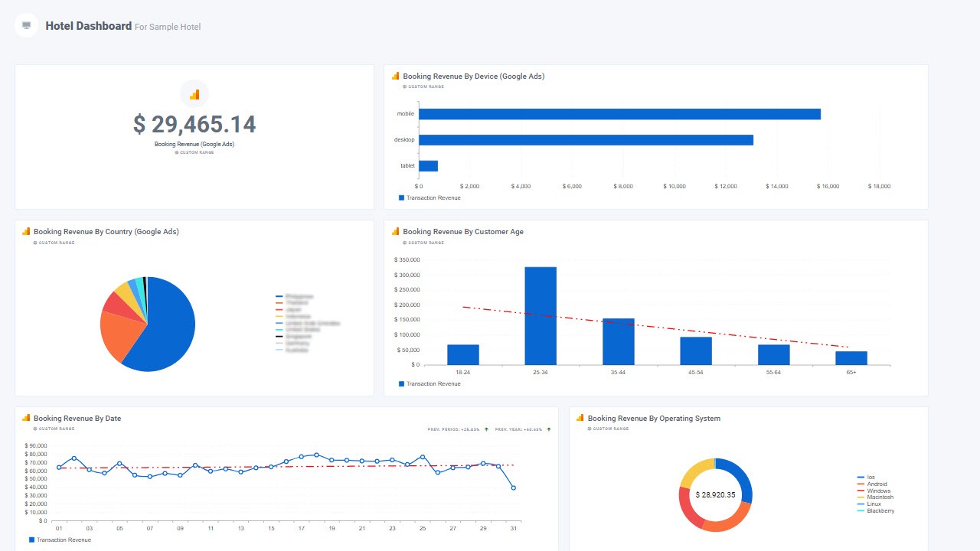Click the yellow segment of the OS donut

694,471
